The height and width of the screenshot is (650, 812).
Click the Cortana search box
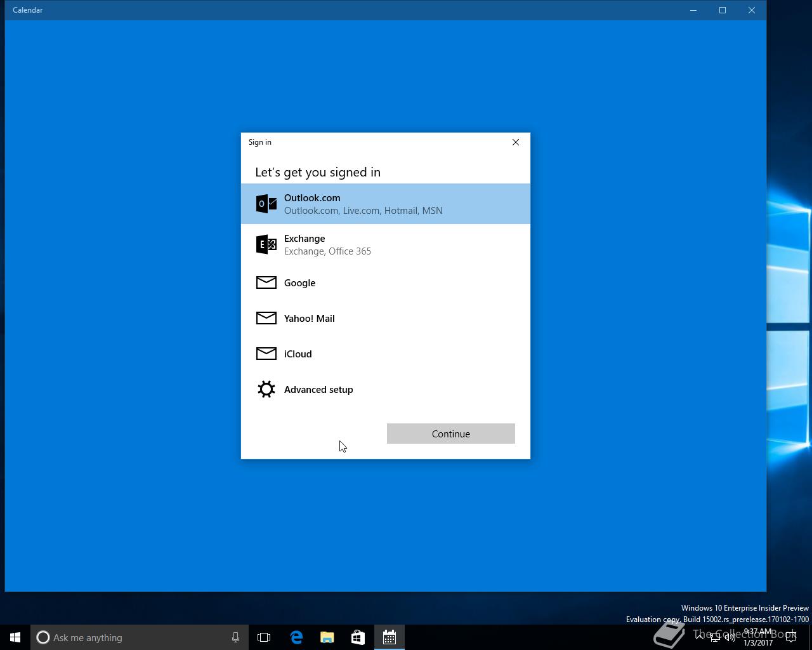point(140,637)
